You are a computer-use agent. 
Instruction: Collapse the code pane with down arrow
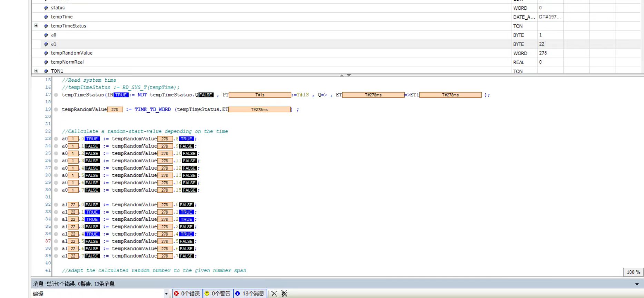click(x=349, y=75)
